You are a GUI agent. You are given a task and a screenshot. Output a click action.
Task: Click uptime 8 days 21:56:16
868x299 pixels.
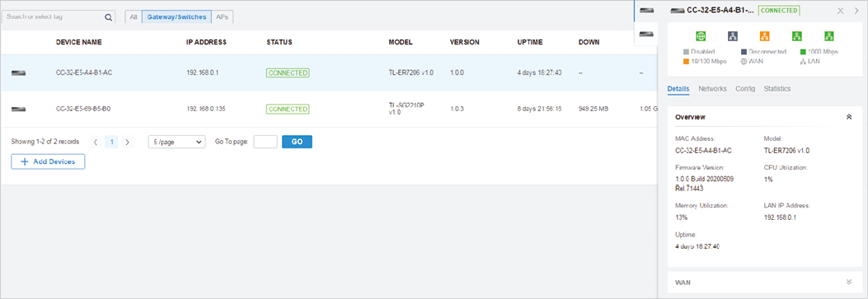(x=540, y=110)
